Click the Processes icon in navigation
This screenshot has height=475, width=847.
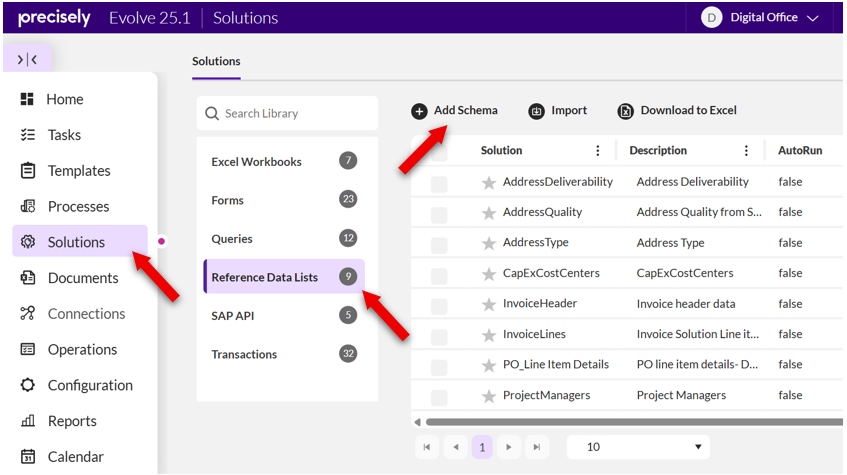(x=28, y=207)
